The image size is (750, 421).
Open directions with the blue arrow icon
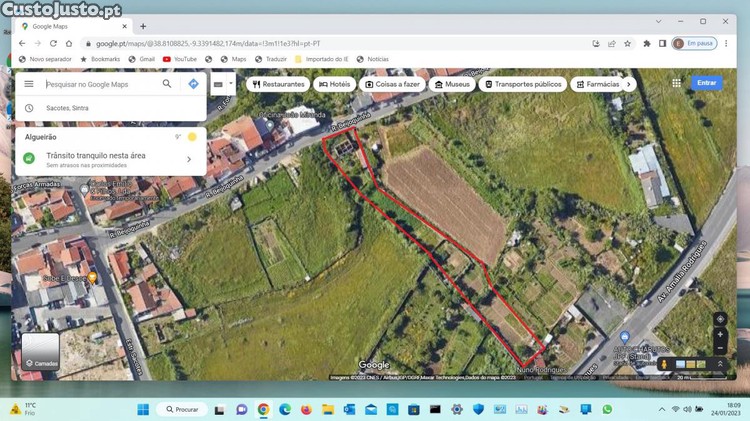pyautogui.click(x=193, y=85)
